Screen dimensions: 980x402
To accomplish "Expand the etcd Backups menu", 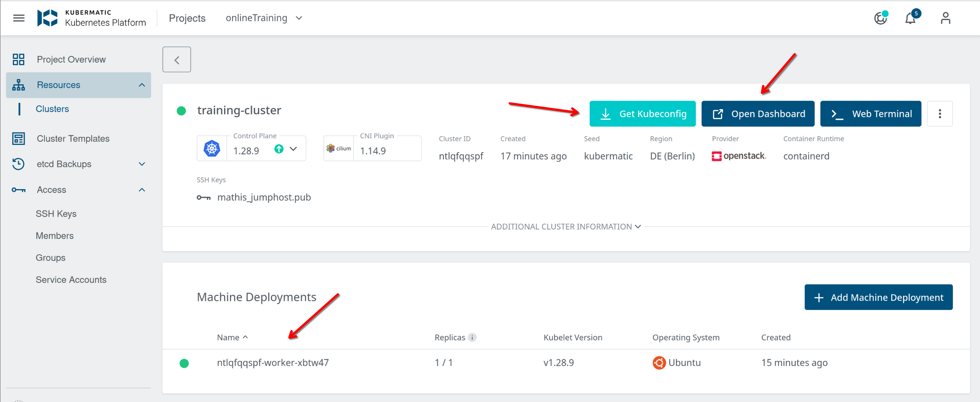I will click(142, 164).
